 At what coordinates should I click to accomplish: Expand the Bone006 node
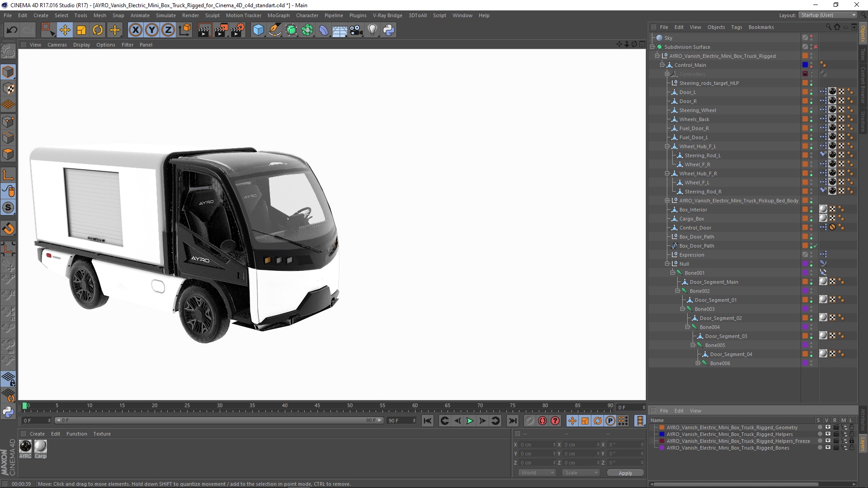698,363
